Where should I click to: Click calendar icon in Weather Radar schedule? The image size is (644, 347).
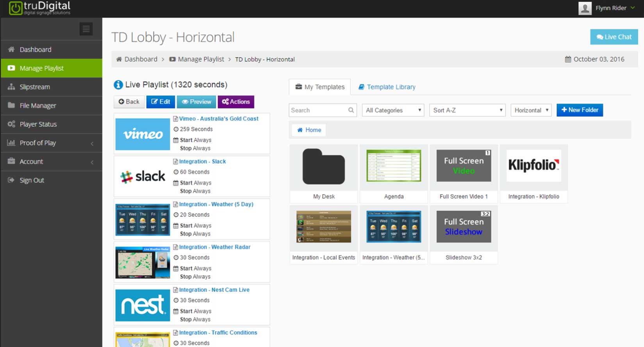pos(176,268)
